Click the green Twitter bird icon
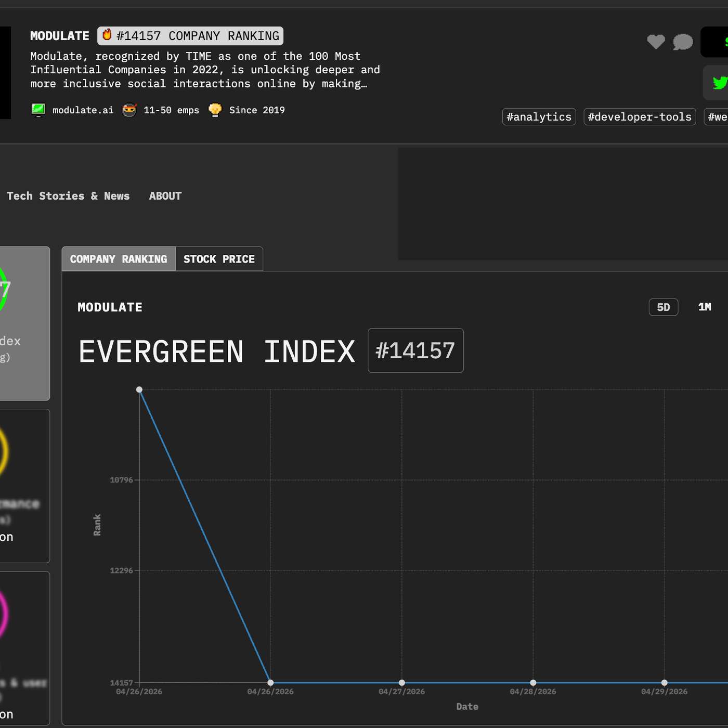 pyautogui.click(x=720, y=83)
